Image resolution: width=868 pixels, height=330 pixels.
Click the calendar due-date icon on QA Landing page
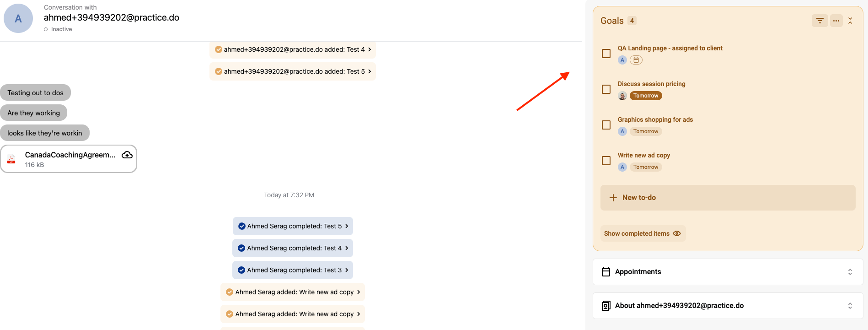click(x=636, y=60)
